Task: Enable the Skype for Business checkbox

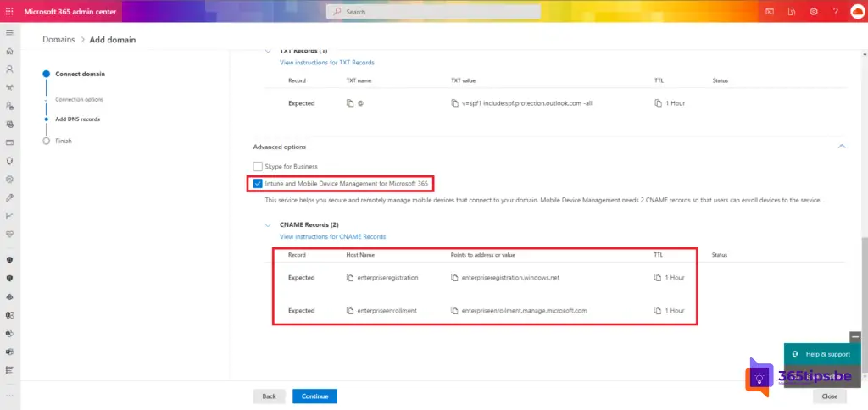Action: (259, 166)
